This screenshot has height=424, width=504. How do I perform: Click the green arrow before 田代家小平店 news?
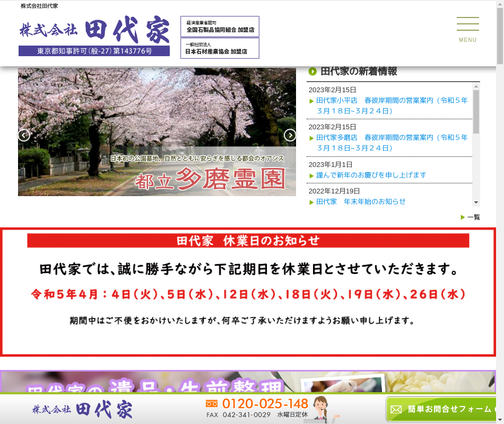click(x=311, y=101)
